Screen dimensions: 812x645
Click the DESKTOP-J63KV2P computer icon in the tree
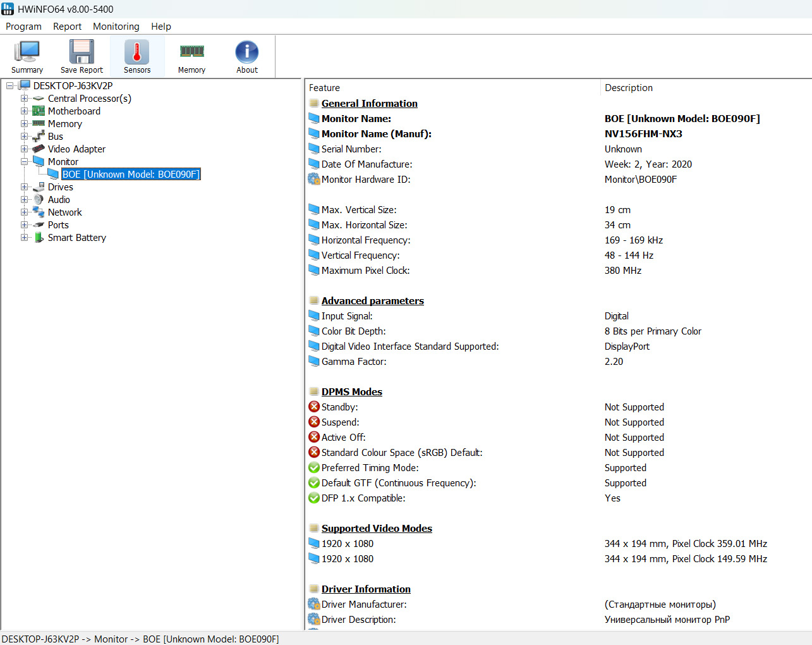[25, 85]
